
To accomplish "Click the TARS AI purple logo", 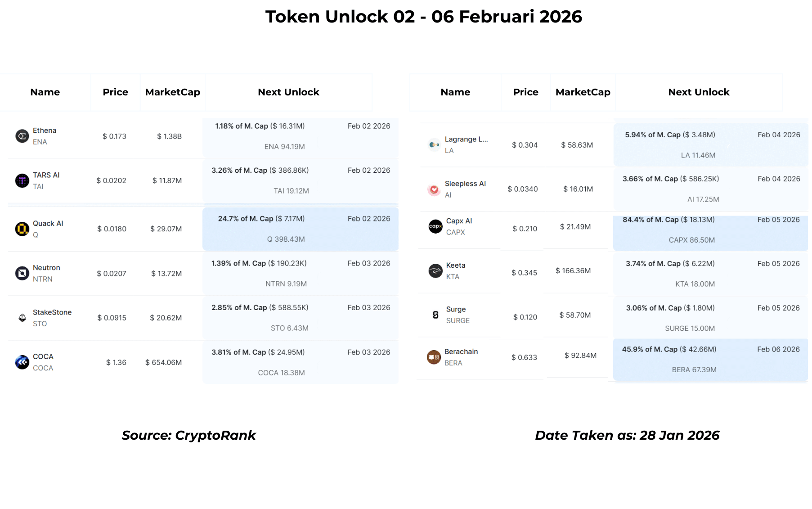I will click(x=22, y=180).
